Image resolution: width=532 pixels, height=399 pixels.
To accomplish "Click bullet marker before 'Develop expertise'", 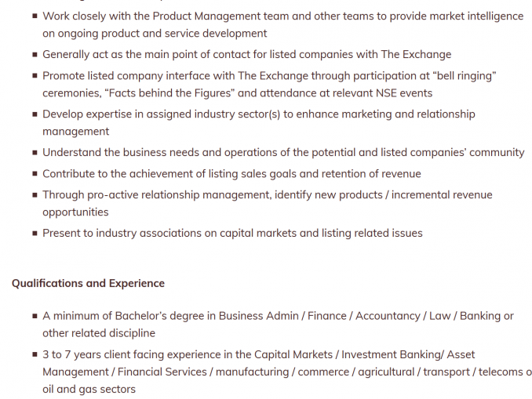I will point(35,114).
